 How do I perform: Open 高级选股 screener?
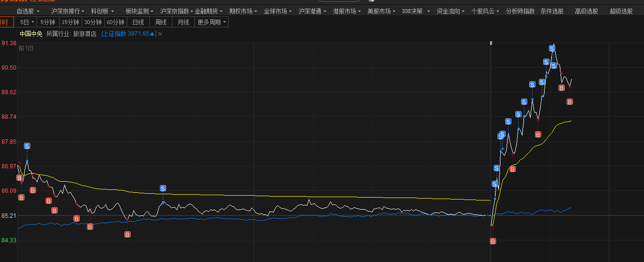[586, 11]
